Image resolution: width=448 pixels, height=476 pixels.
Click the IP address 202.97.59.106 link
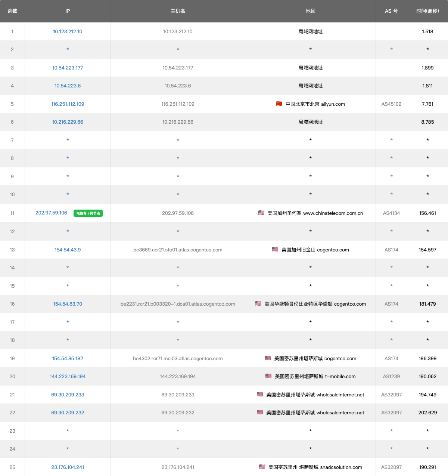pyautogui.click(x=51, y=213)
